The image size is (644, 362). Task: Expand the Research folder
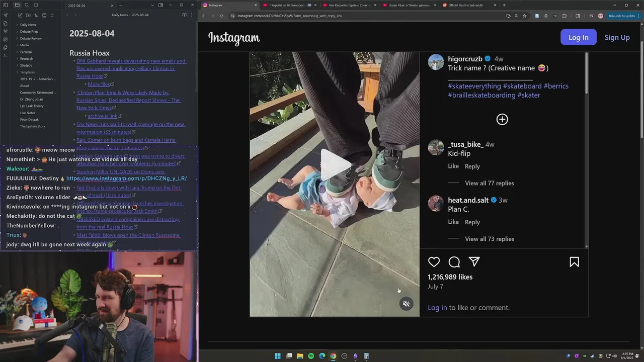(x=26, y=59)
